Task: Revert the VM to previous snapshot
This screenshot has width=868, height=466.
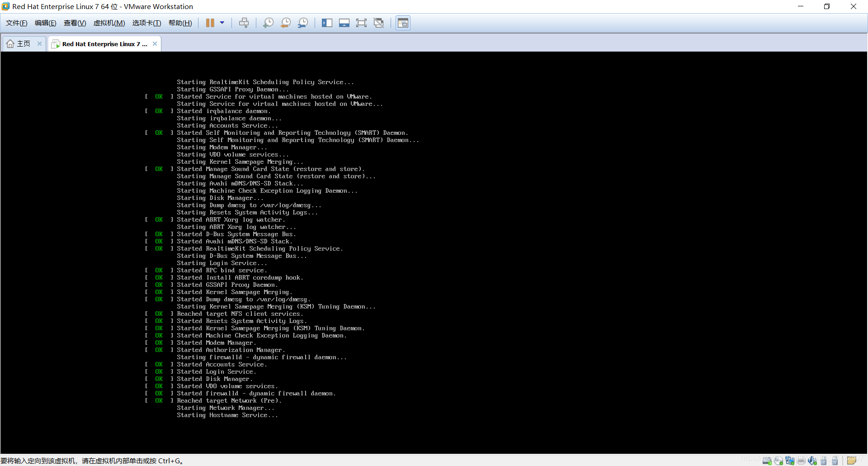Action: tap(286, 23)
